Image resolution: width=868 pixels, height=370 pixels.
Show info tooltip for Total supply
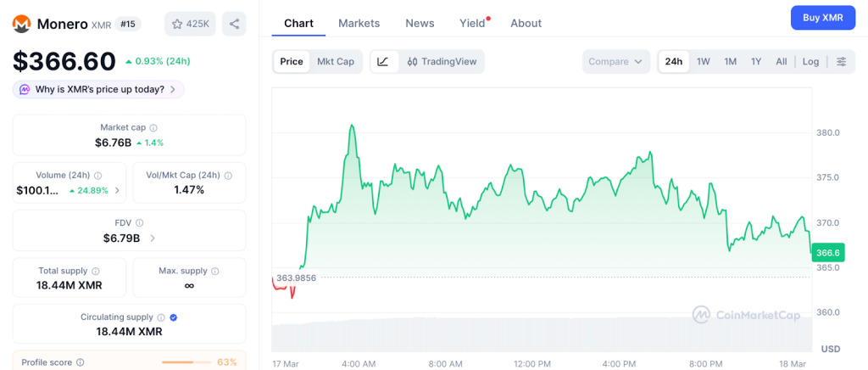coord(95,271)
